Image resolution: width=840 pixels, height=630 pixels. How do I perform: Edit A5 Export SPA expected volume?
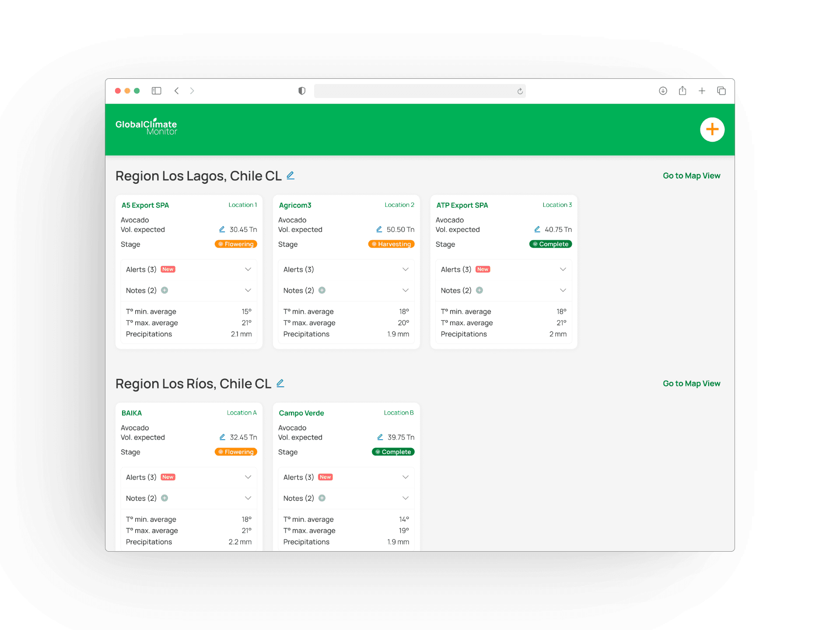[222, 229]
